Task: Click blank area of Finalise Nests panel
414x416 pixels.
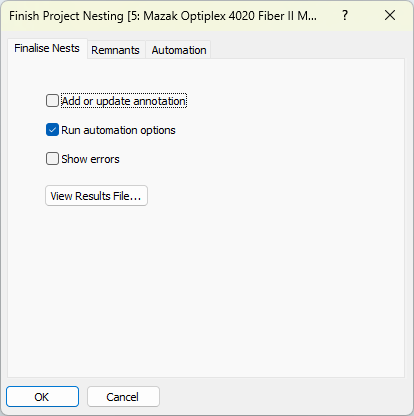Action: [233, 283]
